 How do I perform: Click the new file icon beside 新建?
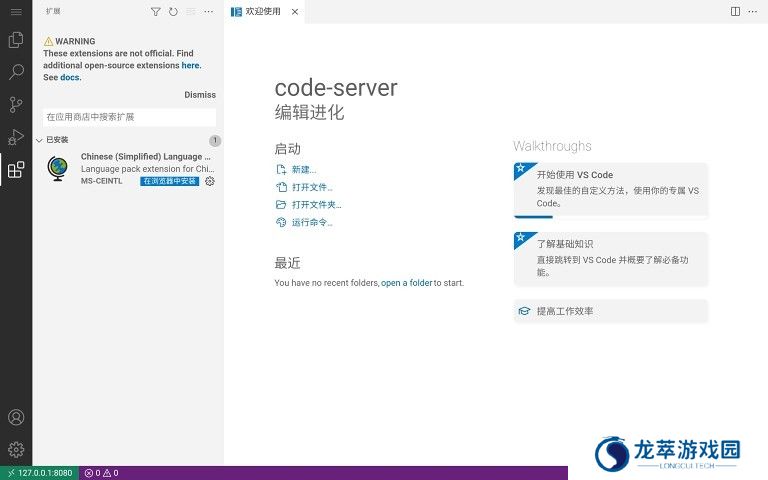pos(281,169)
